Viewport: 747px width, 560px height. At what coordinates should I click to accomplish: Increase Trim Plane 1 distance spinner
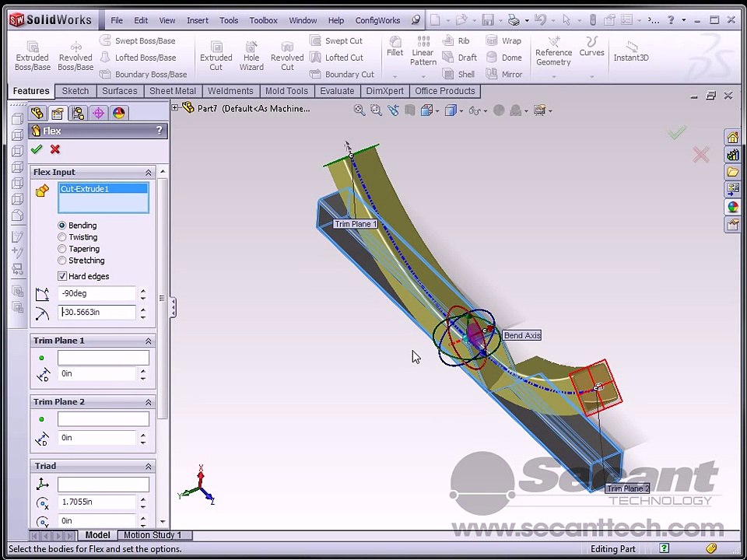pos(143,370)
